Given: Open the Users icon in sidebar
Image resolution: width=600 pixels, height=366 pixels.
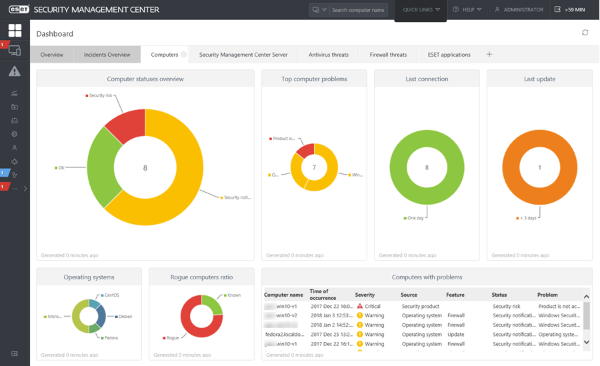Looking at the screenshot, I should click(15, 147).
